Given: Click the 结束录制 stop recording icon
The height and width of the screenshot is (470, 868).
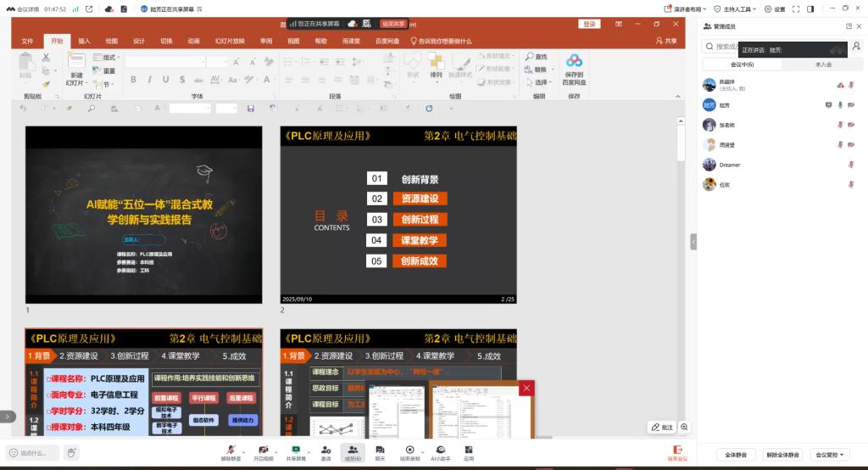Looking at the screenshot, I should [410, 450].
